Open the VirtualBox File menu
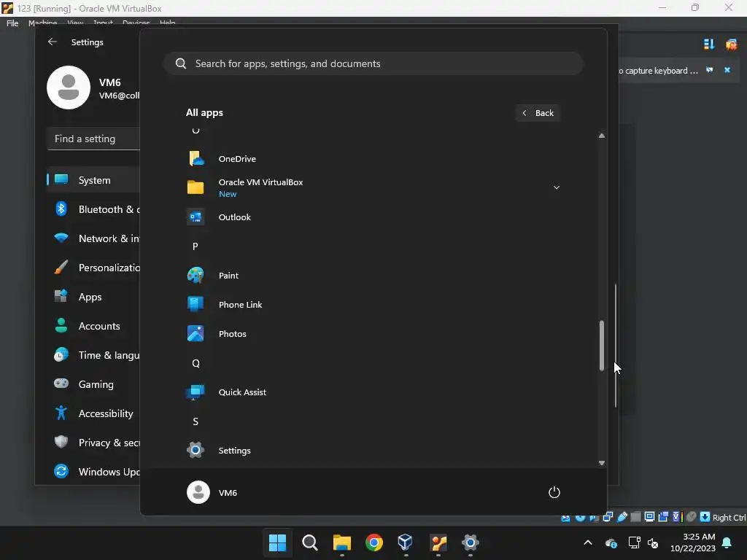Image resolution: width=747 pixels, height=560 pixels. [x=12, y=23]
